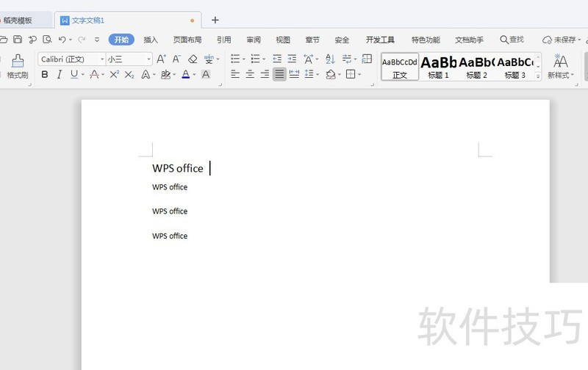Toggle Subscript formatting
The height and width of the screenshot is (370, 588).
[x=129, y=75]
